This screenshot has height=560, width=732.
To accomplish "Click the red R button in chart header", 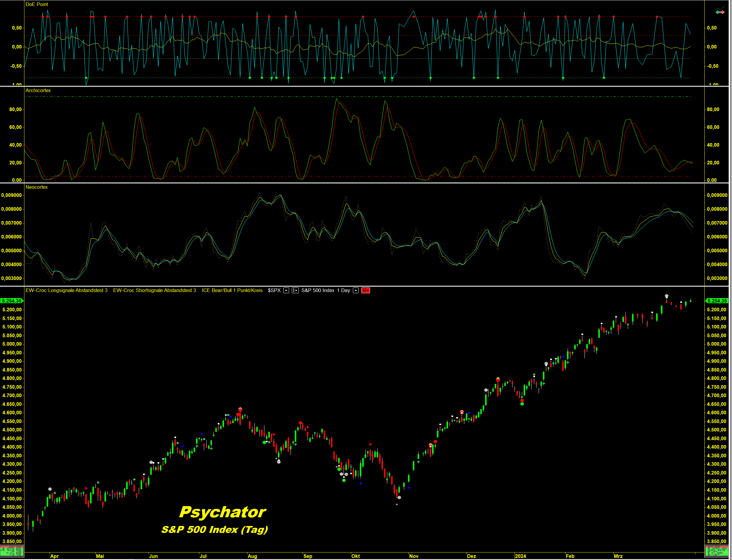I will (365, 290).
